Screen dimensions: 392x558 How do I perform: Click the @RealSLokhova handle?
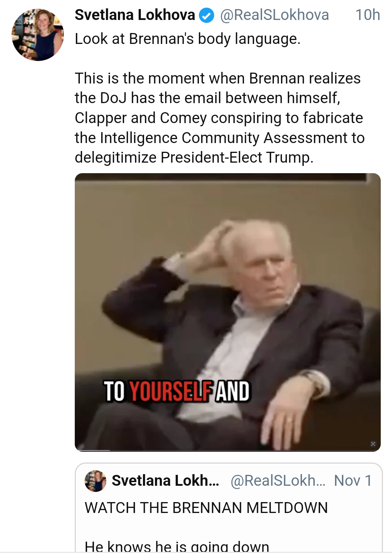274,15
